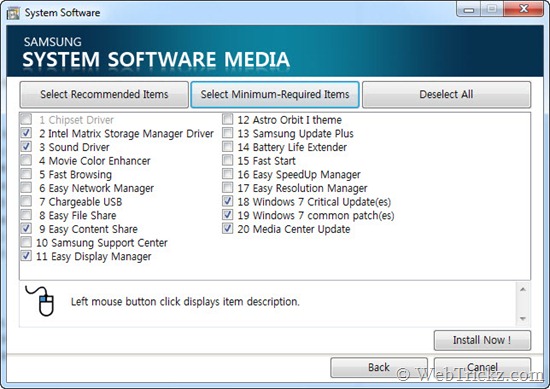Select the '13 Samsung Update Plus' label
The image size is (550, 389).
pos(295,134)
